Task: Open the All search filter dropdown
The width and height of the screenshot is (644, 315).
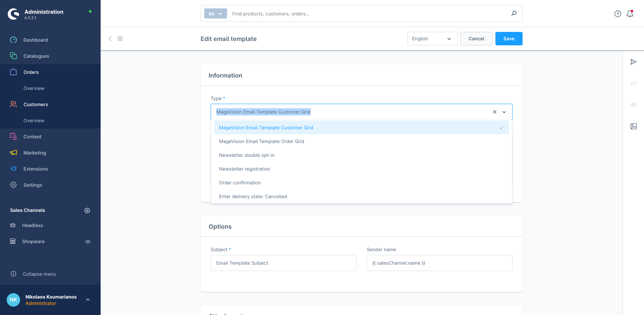Action: click(216, 14)
